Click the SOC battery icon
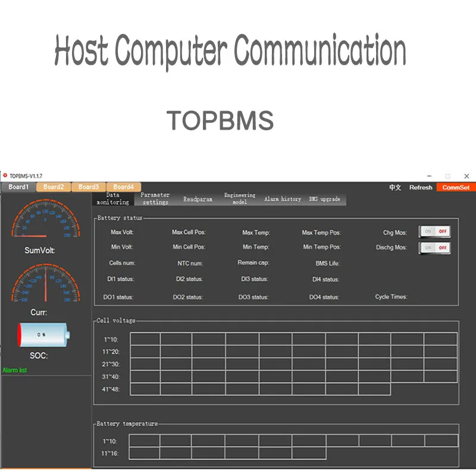 click(x=44, y=334)
